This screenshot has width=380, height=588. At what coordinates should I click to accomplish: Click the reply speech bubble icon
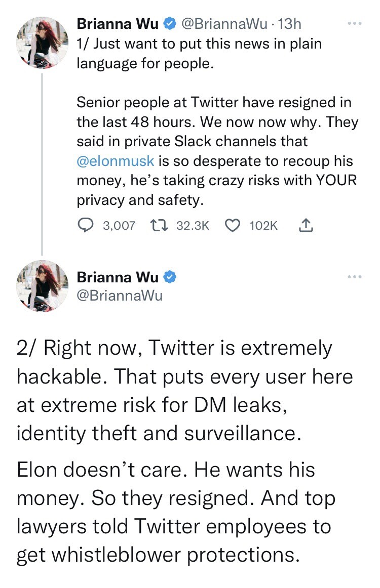86,225
